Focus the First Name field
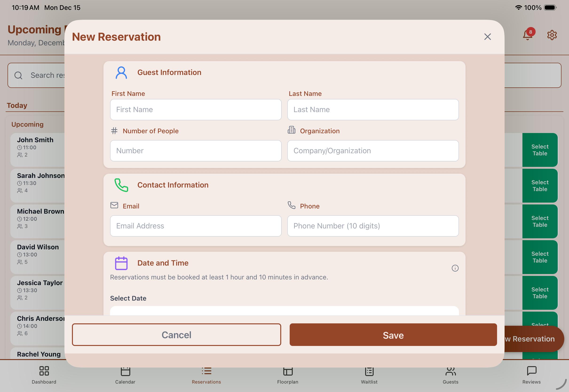569x392 pixels. pos(196,110)
